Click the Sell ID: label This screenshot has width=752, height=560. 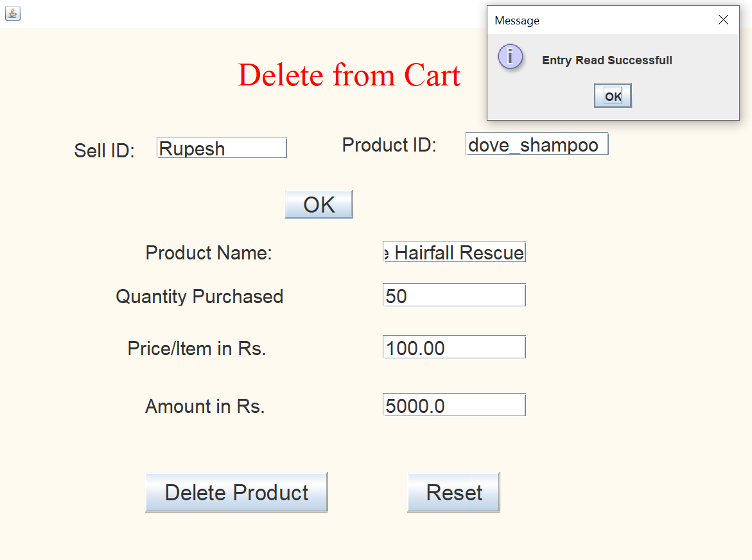click(x=104, y=150)
